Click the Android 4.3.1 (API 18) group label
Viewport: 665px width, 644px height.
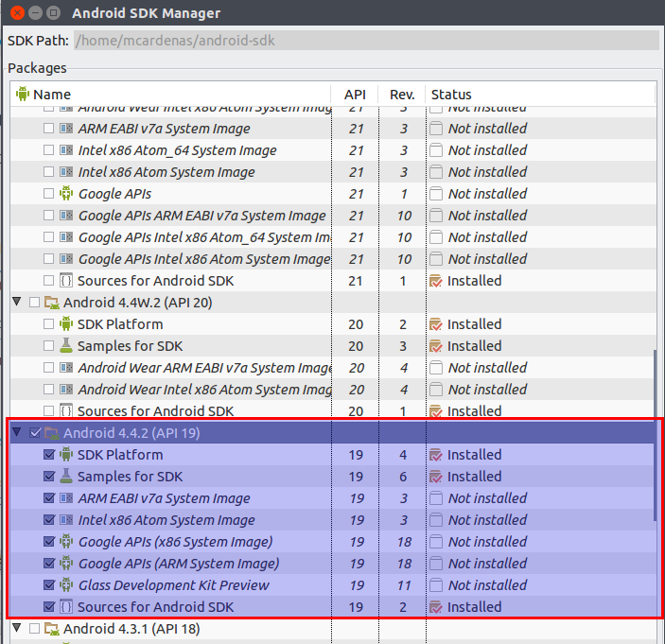(131, 628)
